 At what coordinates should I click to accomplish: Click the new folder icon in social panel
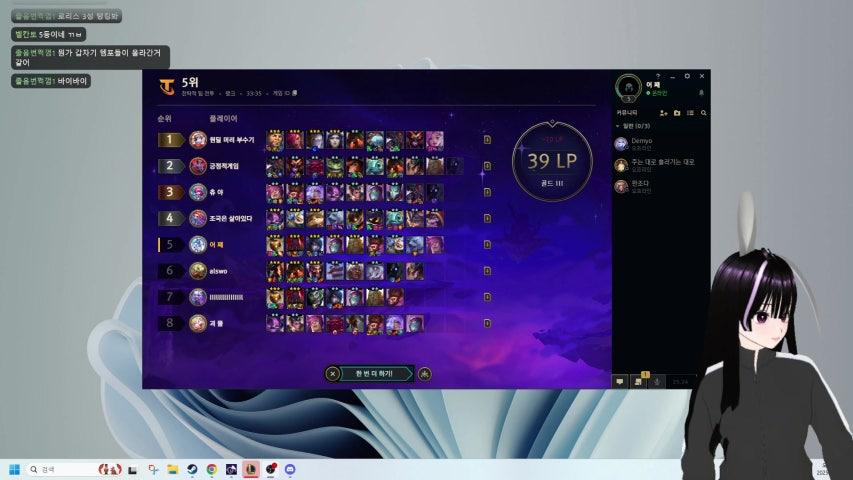pos(677,113)
